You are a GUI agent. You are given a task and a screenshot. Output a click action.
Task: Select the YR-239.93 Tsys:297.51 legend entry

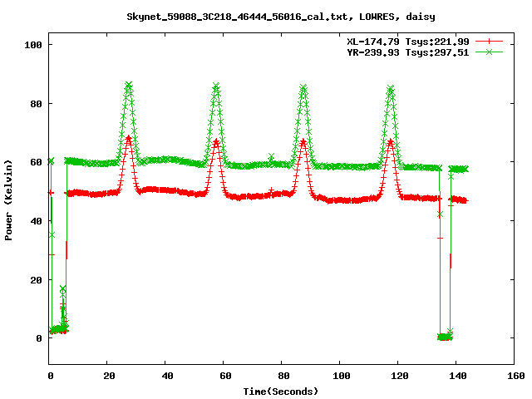(x=408, y=52)
